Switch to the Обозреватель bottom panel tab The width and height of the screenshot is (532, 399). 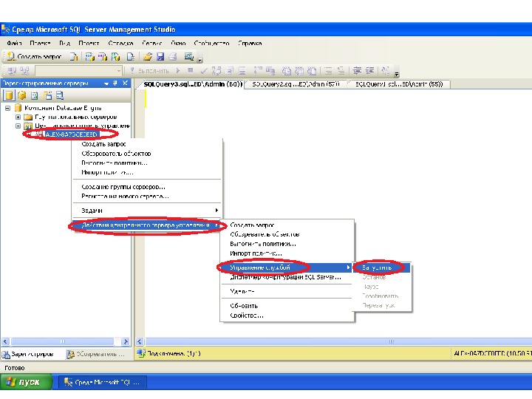(97, 354)
